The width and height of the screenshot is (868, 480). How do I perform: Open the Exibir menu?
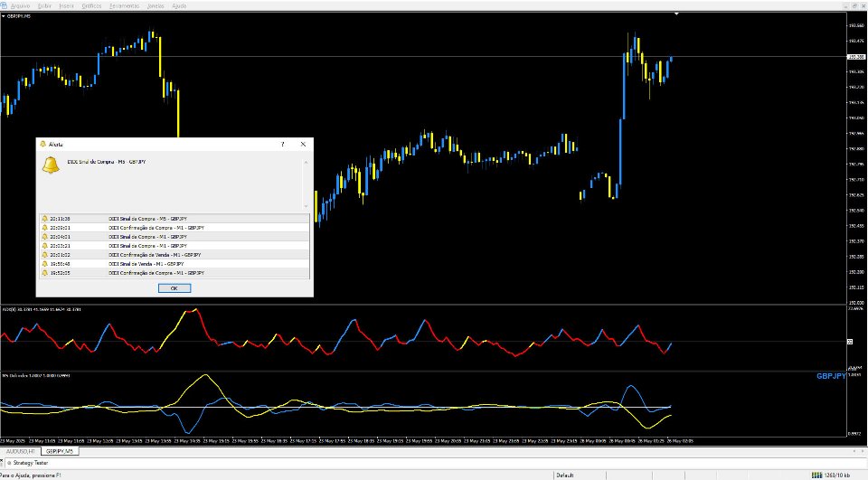point(44,6)
